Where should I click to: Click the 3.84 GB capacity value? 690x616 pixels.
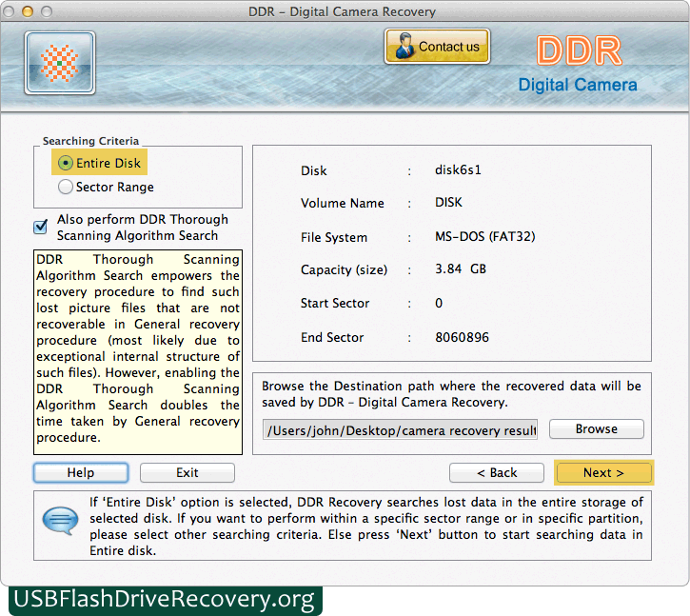coord(461,269)
